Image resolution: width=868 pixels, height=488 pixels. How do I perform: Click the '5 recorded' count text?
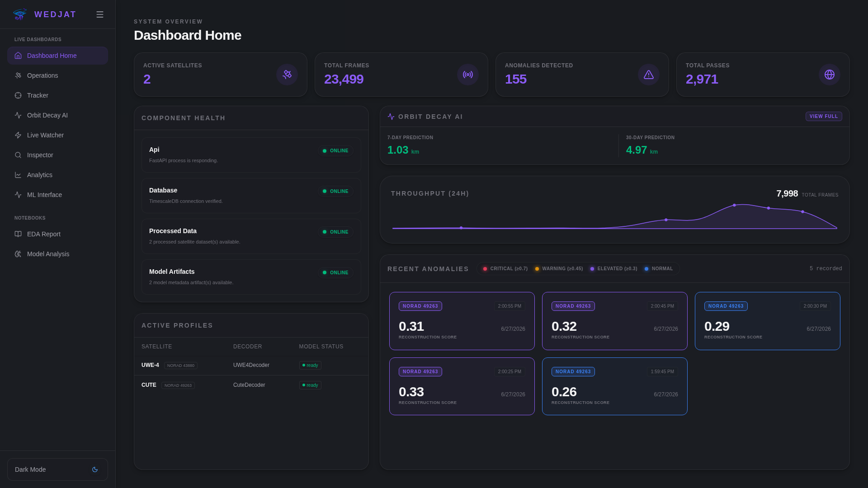coord(826,269)
